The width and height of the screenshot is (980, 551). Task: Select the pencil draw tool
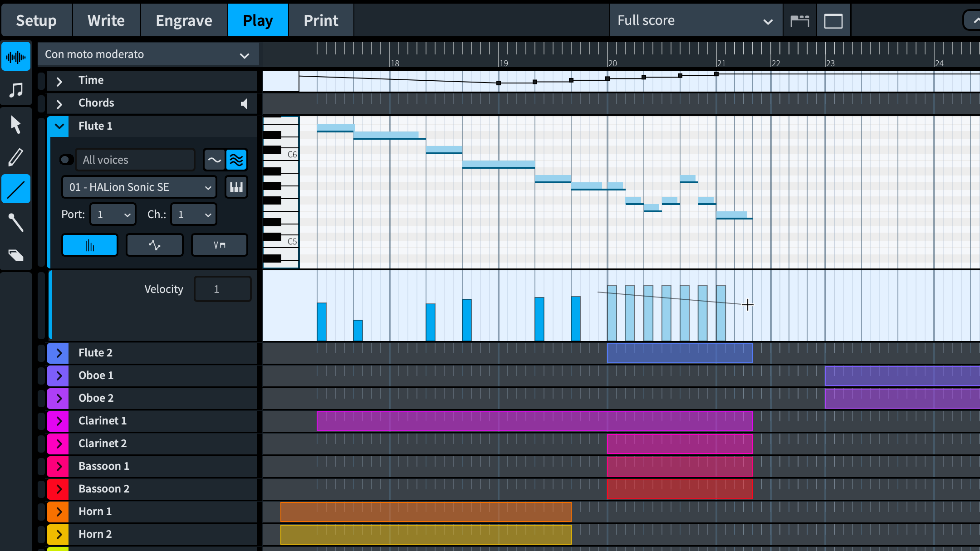coord(16,157)
